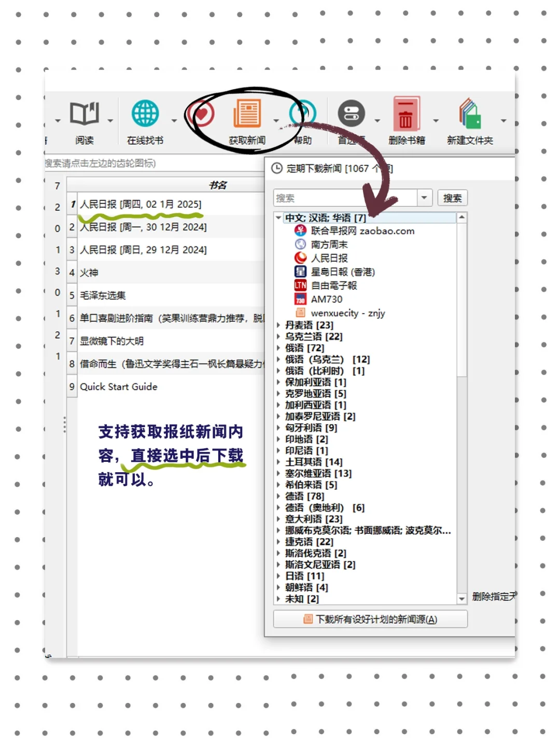Click scroll-up arrow of news list
Viewport: 560px width, 748px height.
click(461, 217)
